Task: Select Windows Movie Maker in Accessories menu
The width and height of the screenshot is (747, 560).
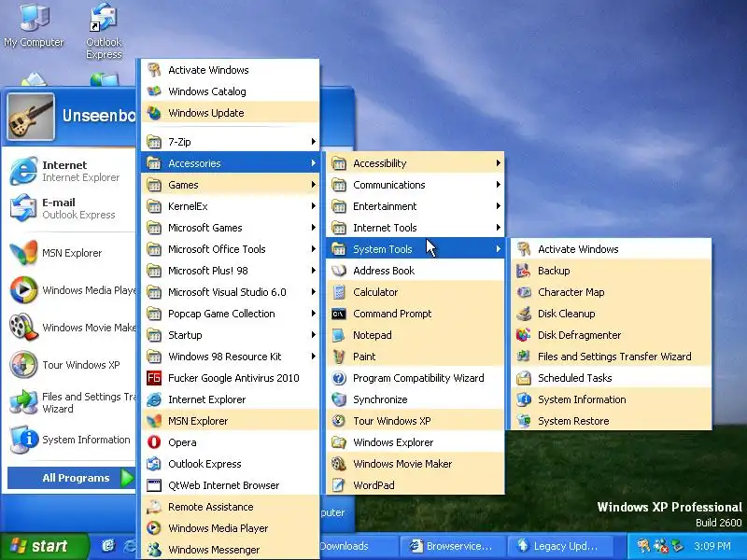Action: click(x=415, y=463)
